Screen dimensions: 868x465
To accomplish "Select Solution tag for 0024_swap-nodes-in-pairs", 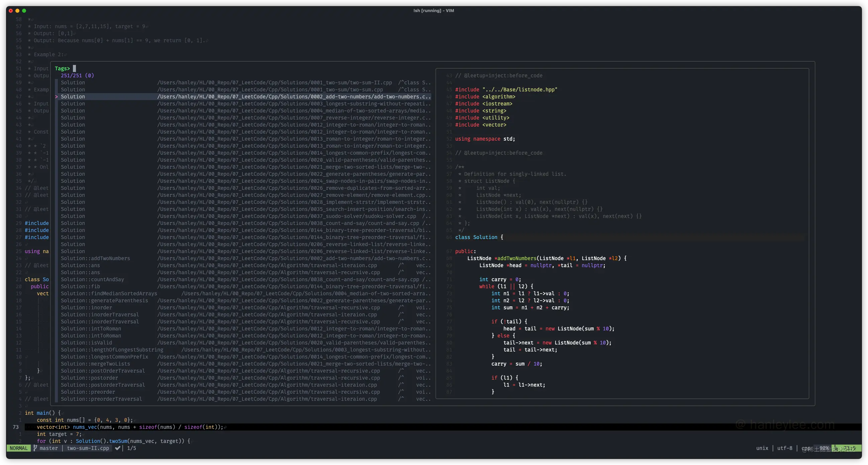I will [x=243, y=181].
